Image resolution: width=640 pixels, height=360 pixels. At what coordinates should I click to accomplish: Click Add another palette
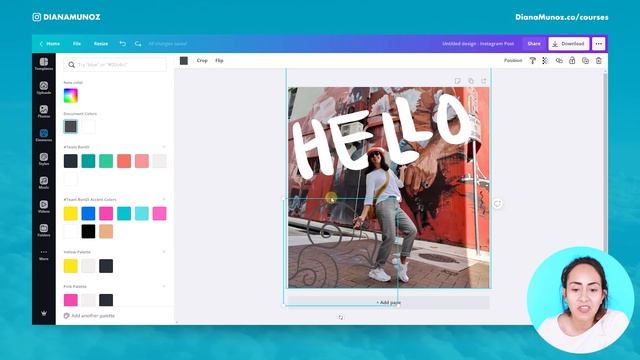pyautogui.click(x=89, y=316)
